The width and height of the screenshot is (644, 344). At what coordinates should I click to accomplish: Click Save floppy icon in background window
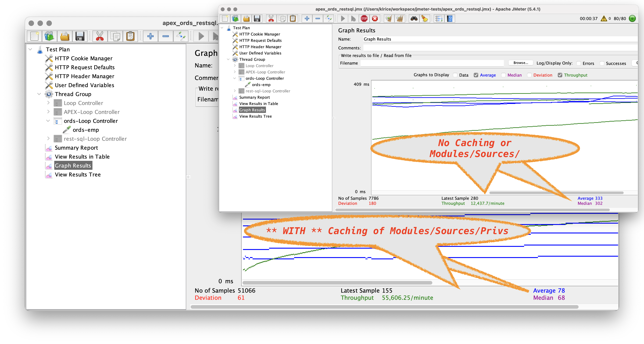coord(80,36)
